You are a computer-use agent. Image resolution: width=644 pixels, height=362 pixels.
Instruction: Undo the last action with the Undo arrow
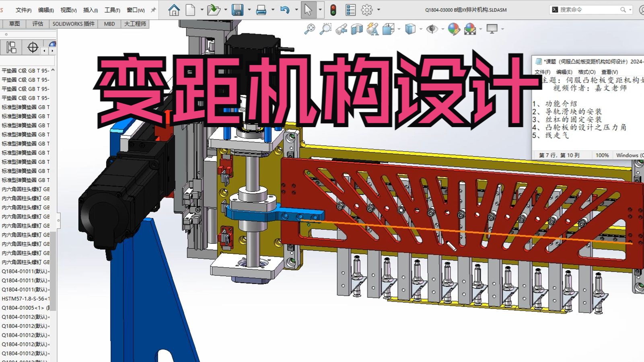click(285, 10)
